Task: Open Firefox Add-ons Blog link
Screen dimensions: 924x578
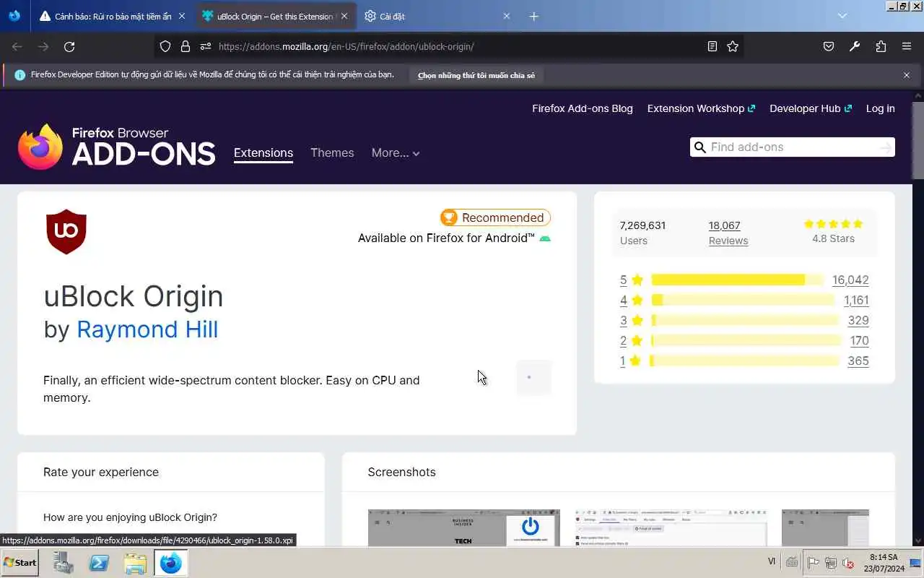Action: [582, 108]
